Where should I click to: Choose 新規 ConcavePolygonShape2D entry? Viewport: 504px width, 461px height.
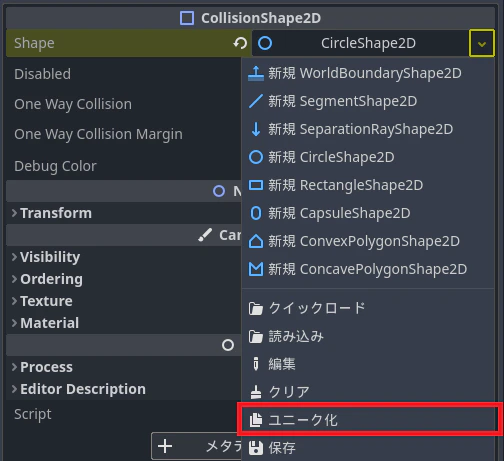368,269
